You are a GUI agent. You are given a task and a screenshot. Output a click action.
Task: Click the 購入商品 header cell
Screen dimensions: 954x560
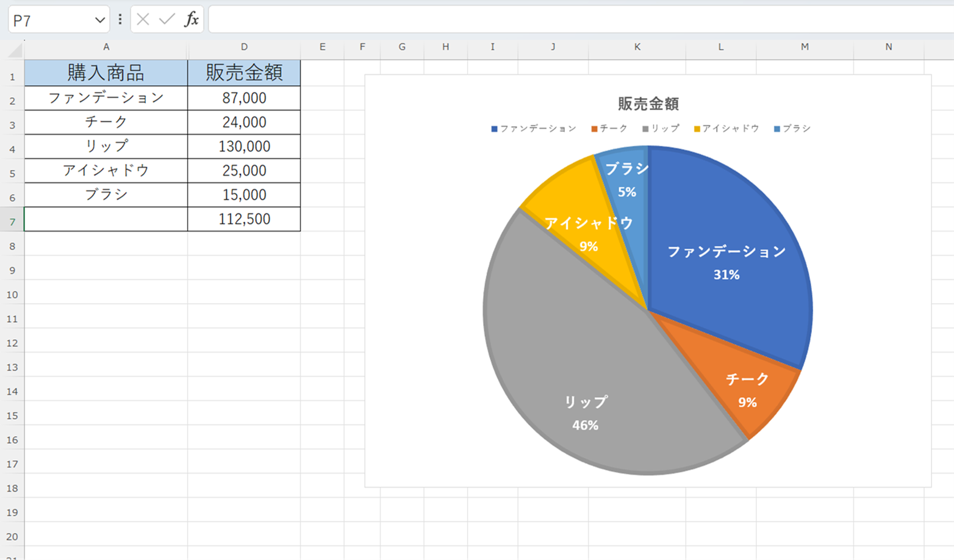[106, 73]
